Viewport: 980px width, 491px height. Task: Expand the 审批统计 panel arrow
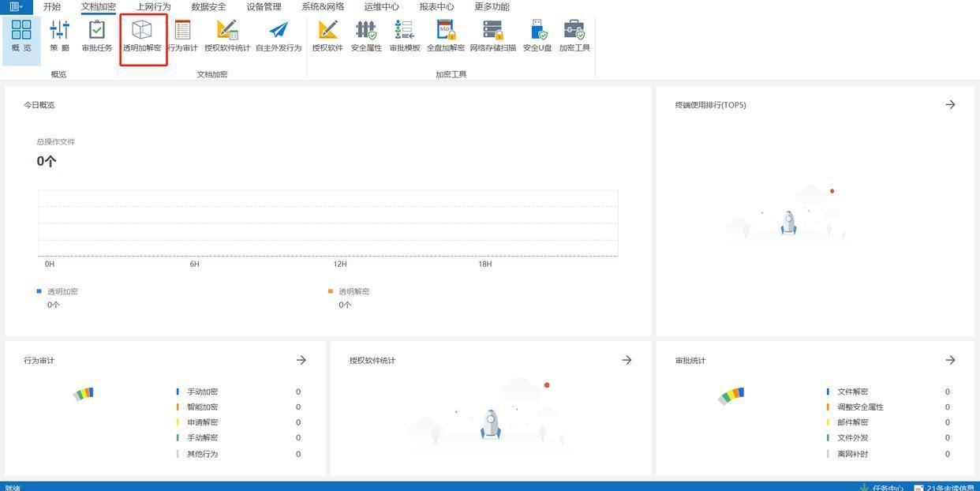click(x=950, y=360)
